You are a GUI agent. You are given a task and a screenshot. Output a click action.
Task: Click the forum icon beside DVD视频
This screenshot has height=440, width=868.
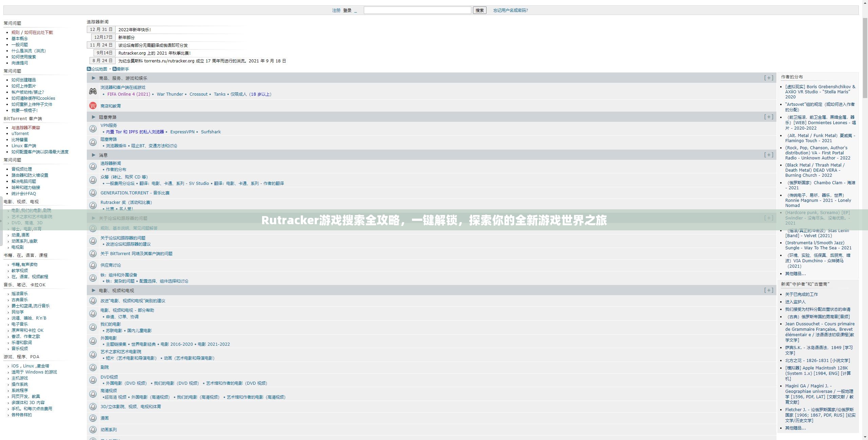[93, 380]
